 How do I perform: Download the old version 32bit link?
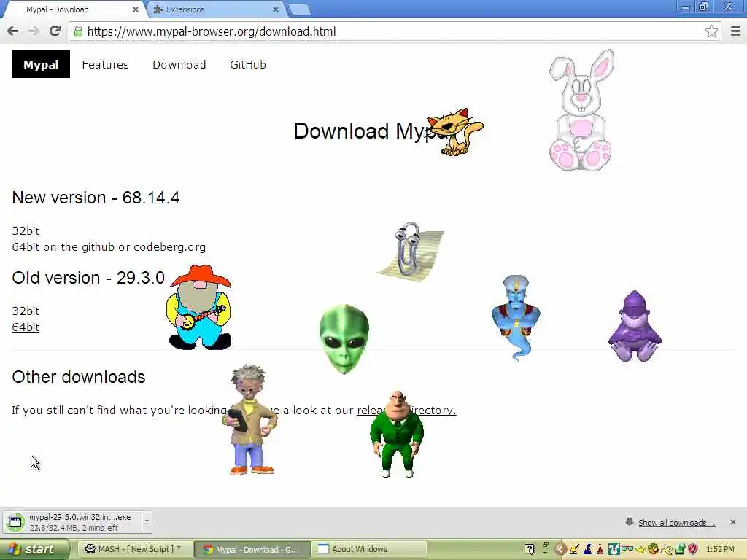pyautogui.click(x=26, y=311)
